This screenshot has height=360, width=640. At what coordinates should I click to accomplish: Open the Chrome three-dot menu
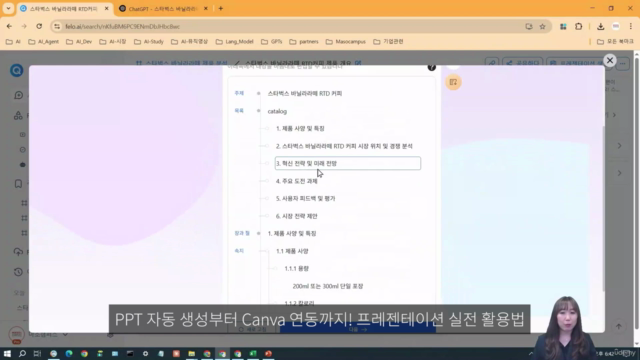[x=631, y=27]
